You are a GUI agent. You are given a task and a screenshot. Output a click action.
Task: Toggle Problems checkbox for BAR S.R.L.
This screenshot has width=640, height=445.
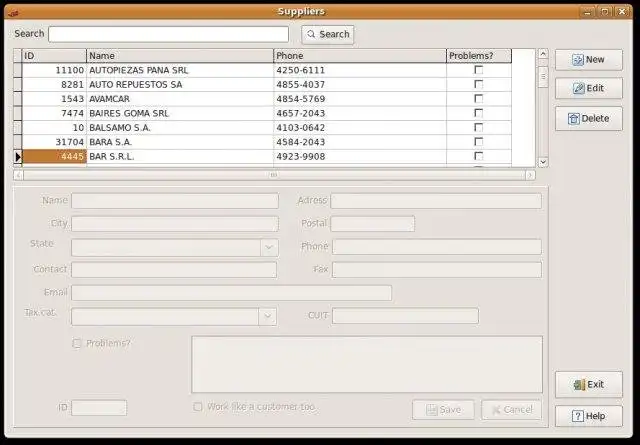click(478, 156)
